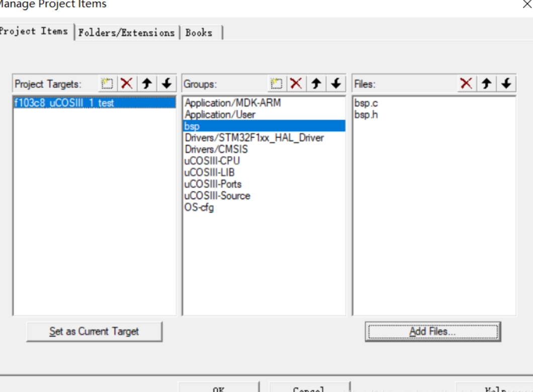Open the Folders/Extensions tab
533x392 pixels.
(x=126, y=33)
